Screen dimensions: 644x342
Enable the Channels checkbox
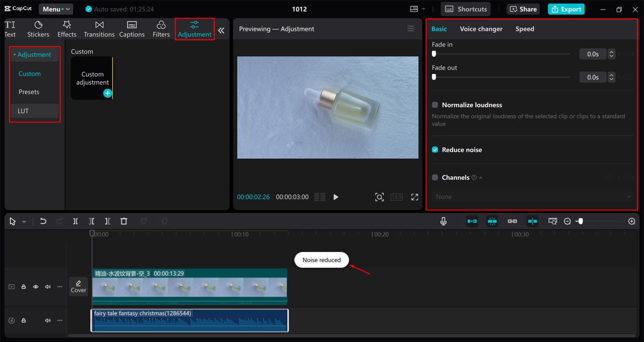[435, 177]
